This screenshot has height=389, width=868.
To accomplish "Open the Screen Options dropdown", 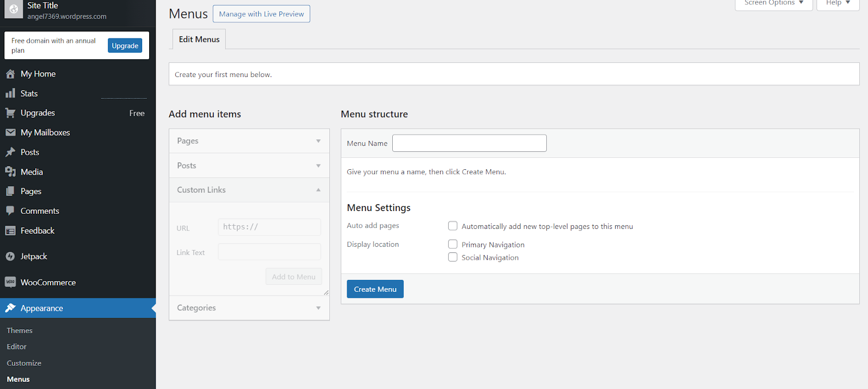I will pos(774,3).
